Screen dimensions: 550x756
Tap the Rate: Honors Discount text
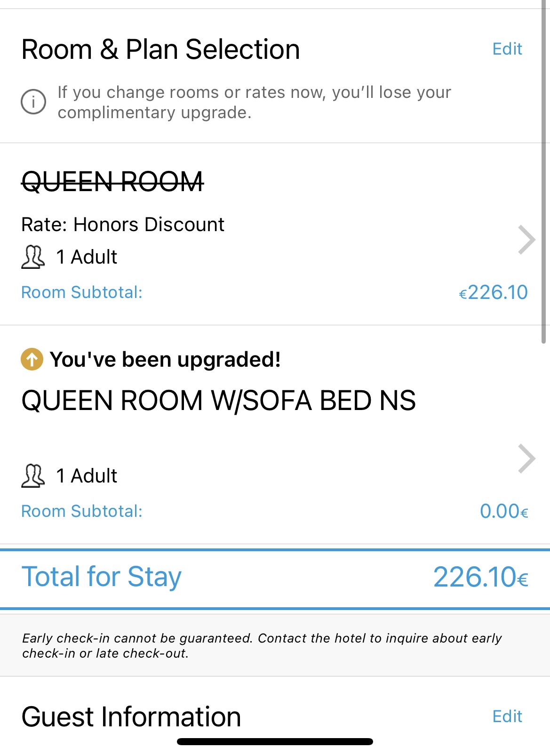pos(123,225)
